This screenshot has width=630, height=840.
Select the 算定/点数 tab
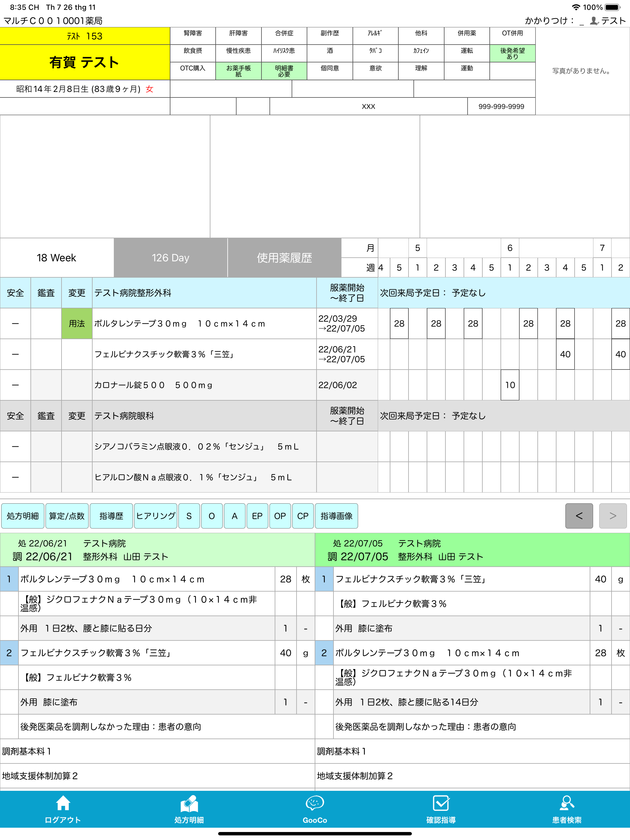(67, 516)
